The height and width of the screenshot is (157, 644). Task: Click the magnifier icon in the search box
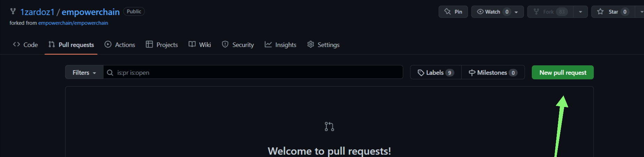point(110,73)
